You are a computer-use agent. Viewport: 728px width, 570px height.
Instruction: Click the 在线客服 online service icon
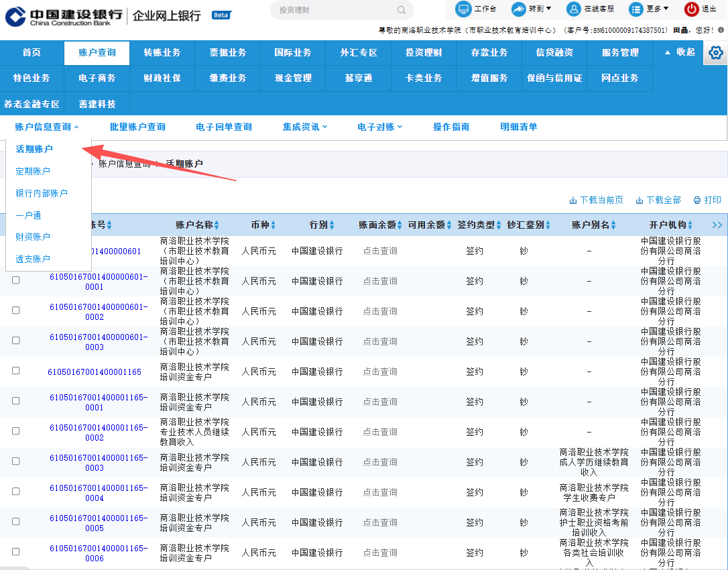tap(574, 9)
